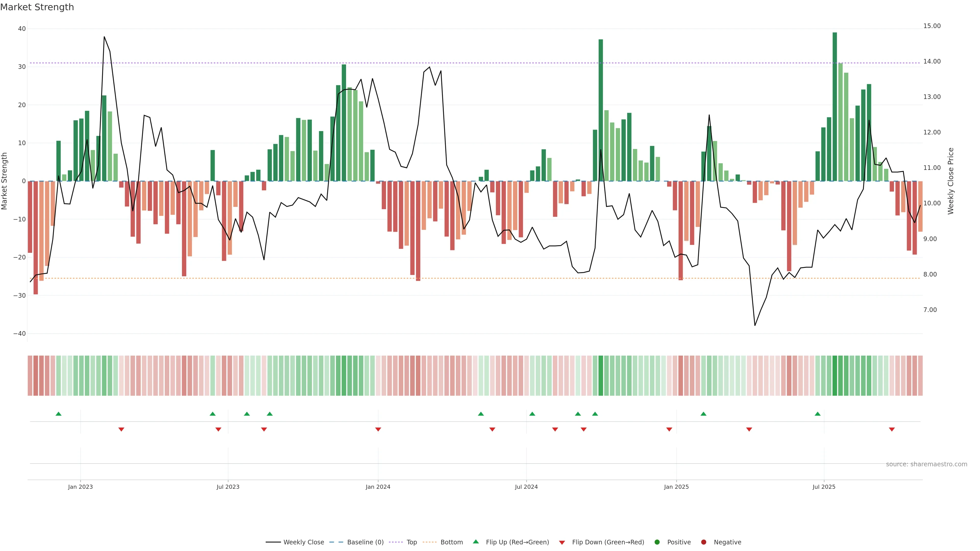Viewport: 980px width, 551px height.
Task: Click the Jul 2024 x-axis label
Action: [526, 487]
